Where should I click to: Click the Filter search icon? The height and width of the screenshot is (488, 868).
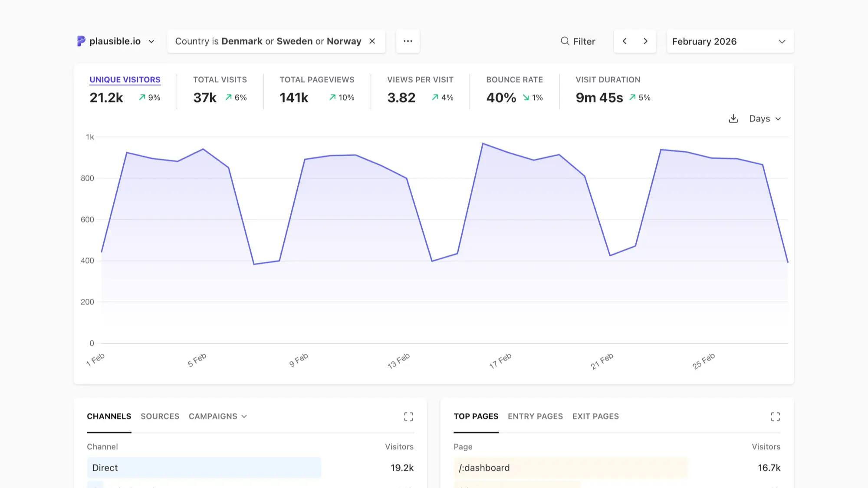point(565,41)
